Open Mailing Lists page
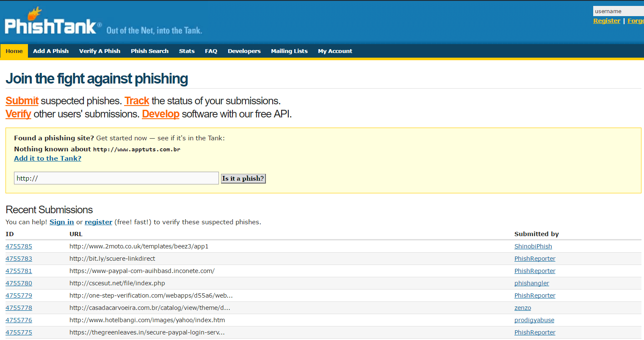Image resolution: width=644 pixels, height=340 pixels. pos(289,51)
